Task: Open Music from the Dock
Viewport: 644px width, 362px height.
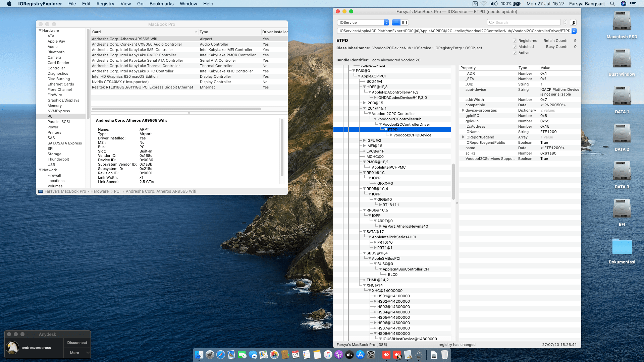Action: click(x=328, y=354)
